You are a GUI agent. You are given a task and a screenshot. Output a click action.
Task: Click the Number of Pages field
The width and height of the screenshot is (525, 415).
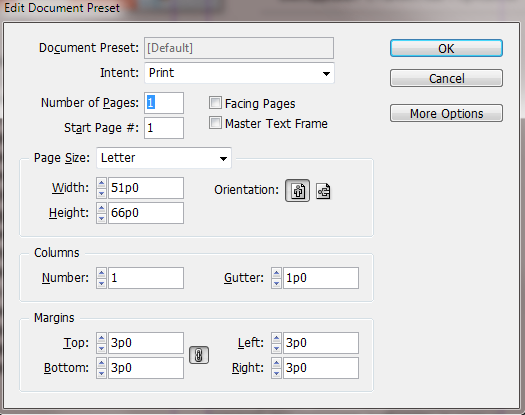[164, 103]
